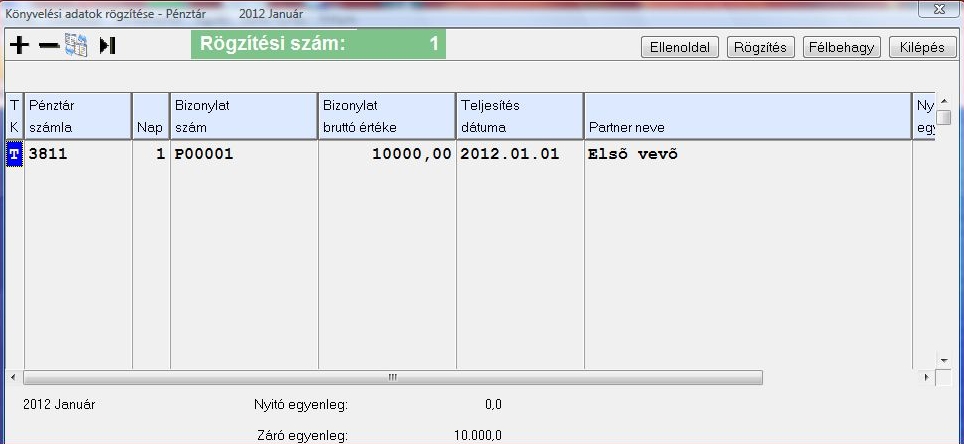Click the date cell 2012.01.01

coord(519,156)
